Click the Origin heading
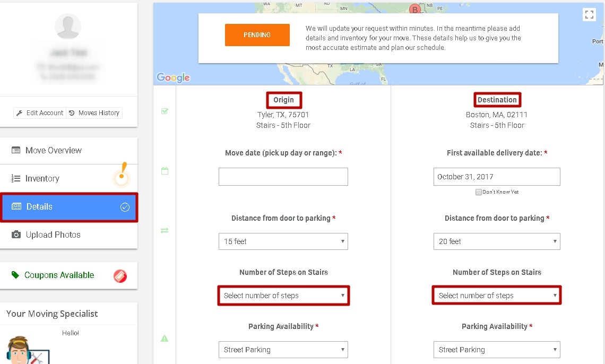Image resolution: width=605 pixels, height=364 pixels. click(x=283, y=100)
